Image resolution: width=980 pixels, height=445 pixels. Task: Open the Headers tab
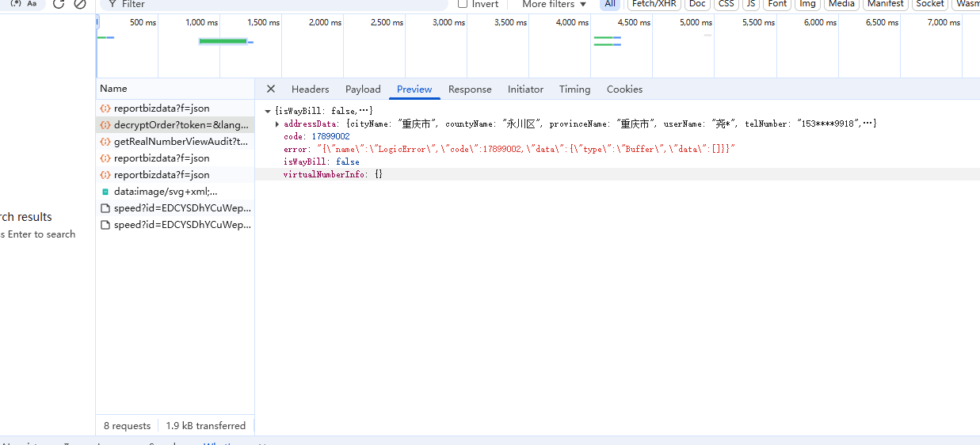pos(310,89)
